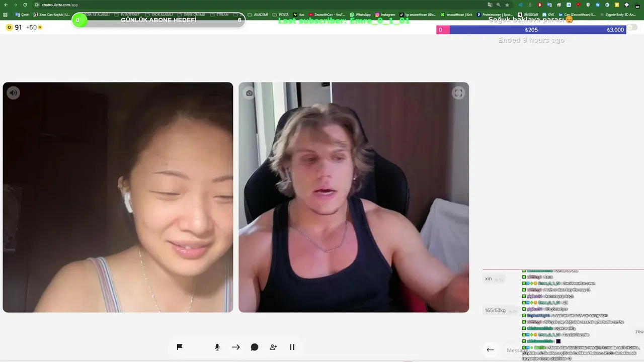Open the chat bubble icon
644x362 pixels.
(255, 347)
